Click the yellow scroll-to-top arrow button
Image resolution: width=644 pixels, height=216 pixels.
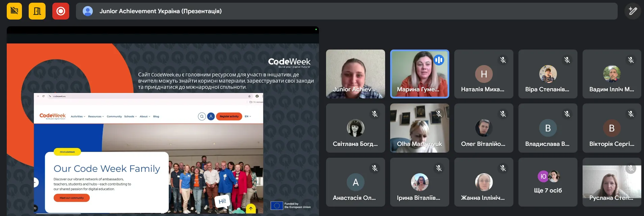point(251,208)
